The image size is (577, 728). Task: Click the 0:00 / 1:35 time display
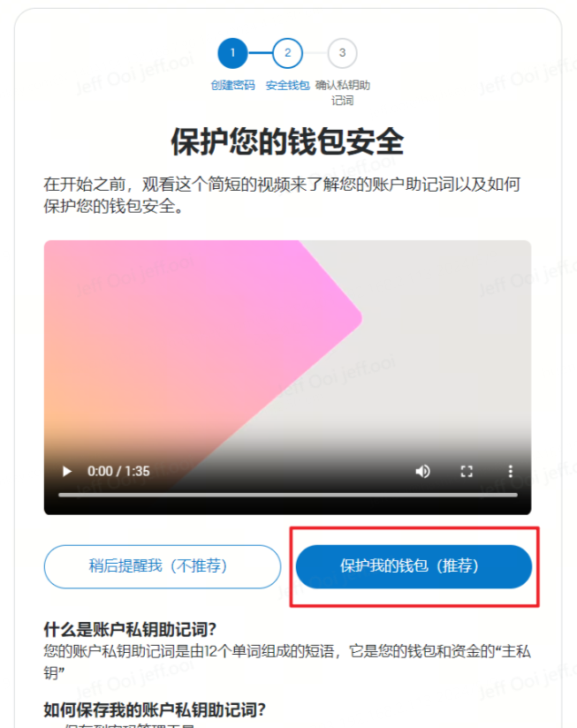point(118,471)
